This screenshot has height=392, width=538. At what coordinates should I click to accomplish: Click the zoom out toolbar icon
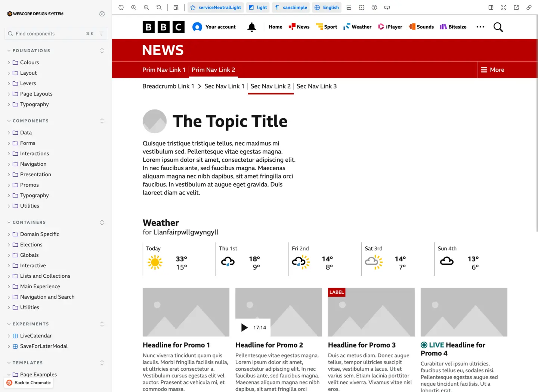click(146, 7)
